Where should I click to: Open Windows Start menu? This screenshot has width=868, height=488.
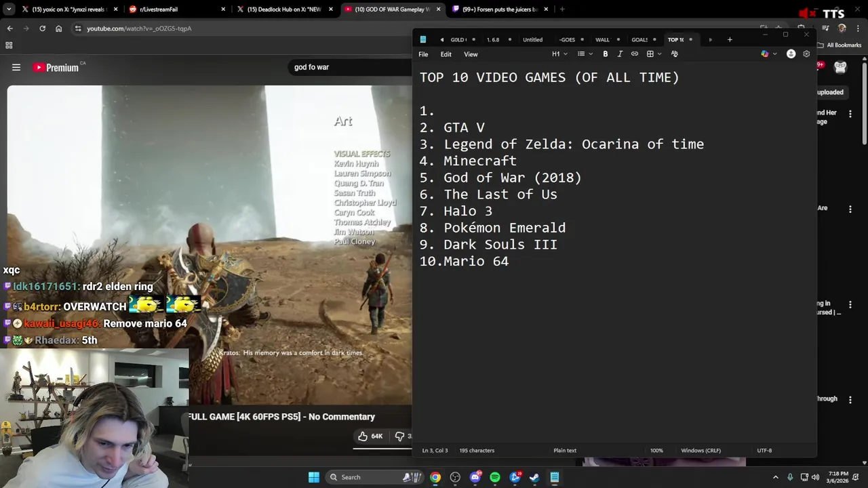(x=313, y=477)
